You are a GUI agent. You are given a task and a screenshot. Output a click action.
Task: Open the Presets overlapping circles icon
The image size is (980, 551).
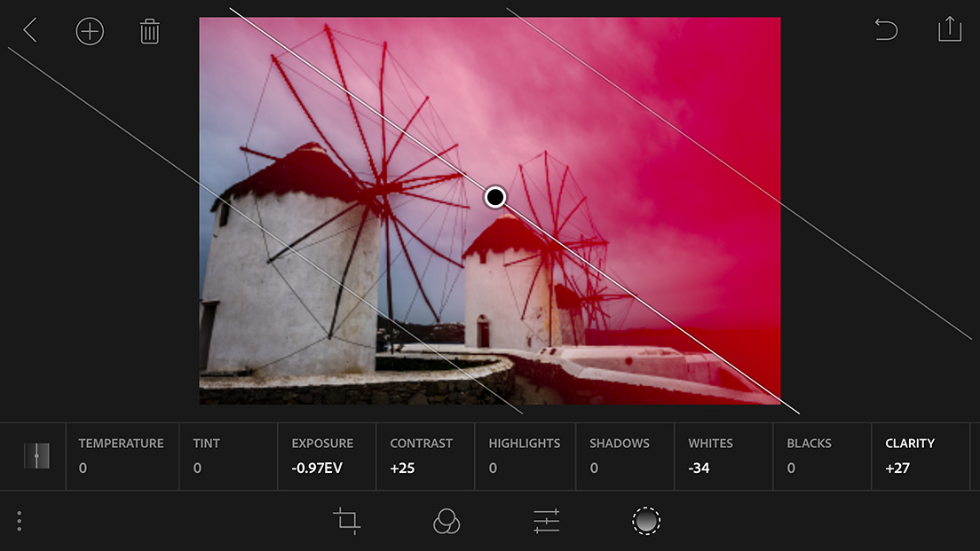click(447, 521)
